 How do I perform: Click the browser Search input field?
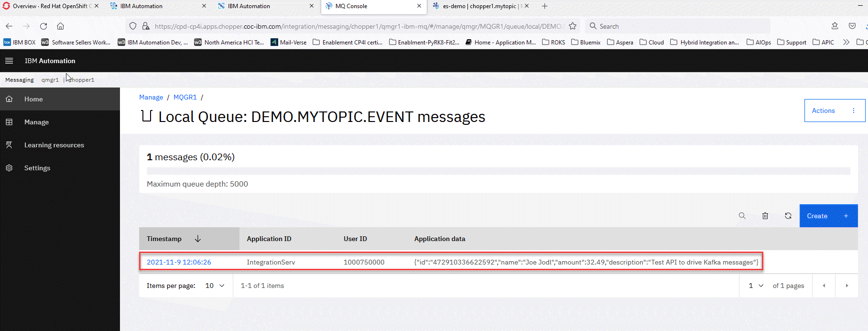pyautogui.click(x=679, y=26)
